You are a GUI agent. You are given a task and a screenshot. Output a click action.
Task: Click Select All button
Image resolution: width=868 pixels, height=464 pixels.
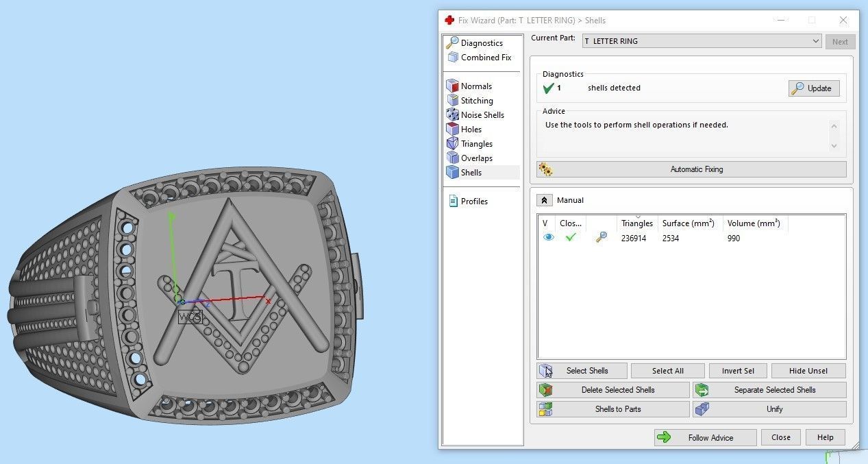tap(667, 371)
